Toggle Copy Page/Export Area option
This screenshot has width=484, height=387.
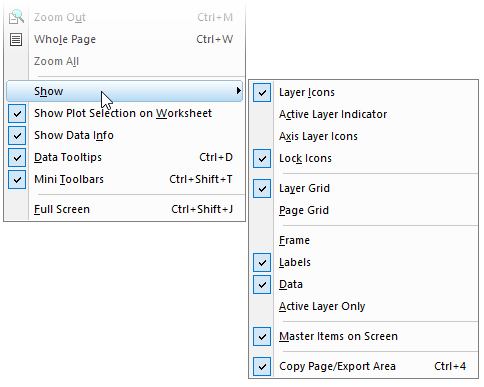pyautogui.click(x=262, y=366)
